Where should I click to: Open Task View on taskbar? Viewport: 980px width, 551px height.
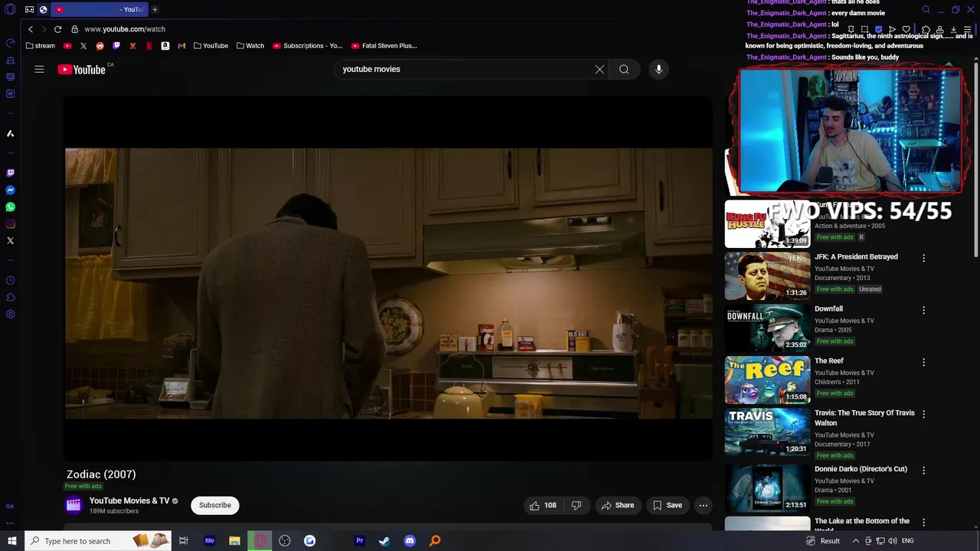[184, 541]
